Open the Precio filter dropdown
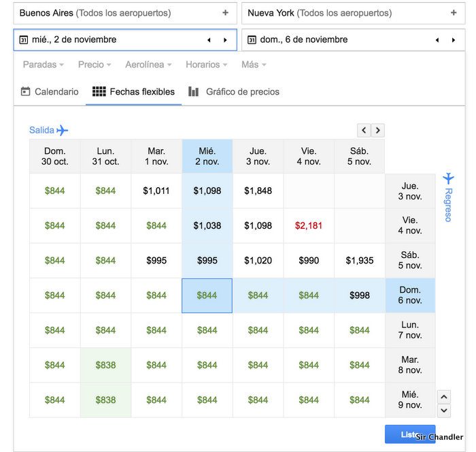This screenshot has width=476, height=452. [95, 65]
